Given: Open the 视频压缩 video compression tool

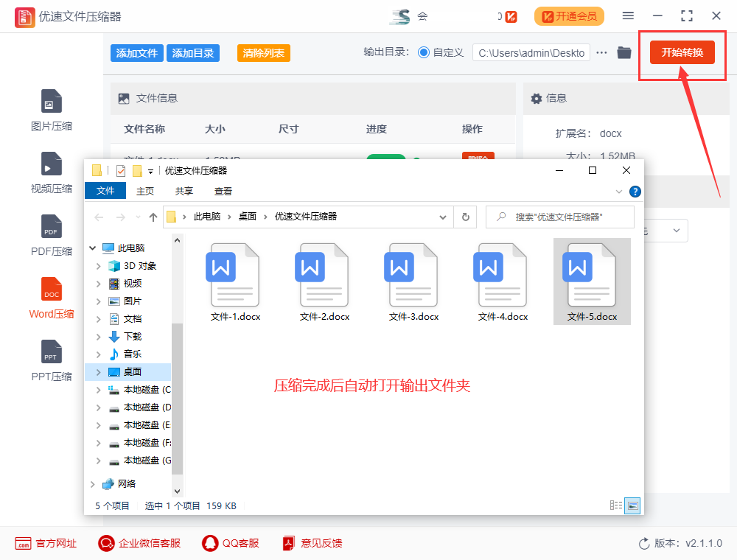Looking at the screenshot, I should coord(52,173).
